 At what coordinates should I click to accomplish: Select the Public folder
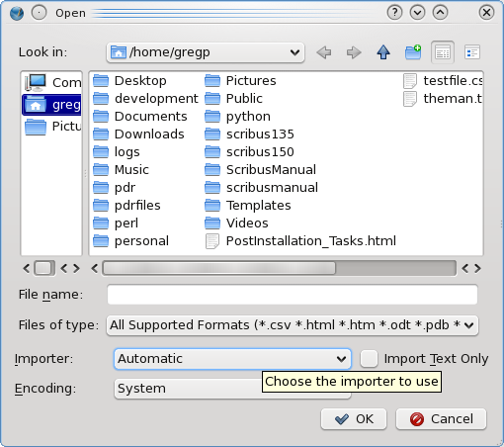point(233,99)
